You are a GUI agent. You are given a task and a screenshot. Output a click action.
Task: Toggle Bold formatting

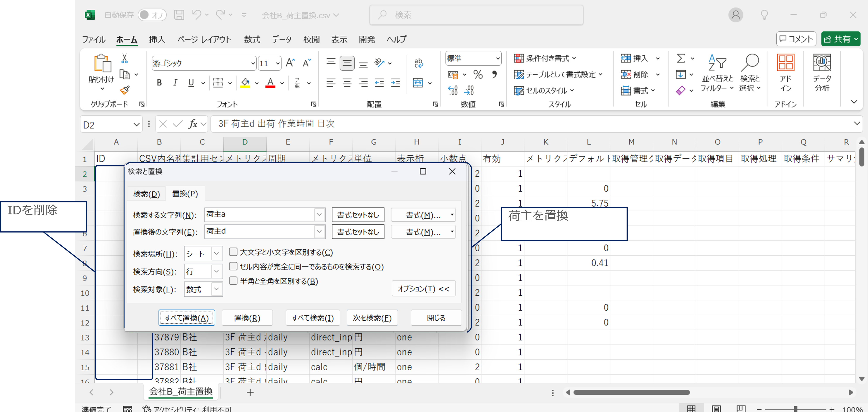tap(159, 83)
